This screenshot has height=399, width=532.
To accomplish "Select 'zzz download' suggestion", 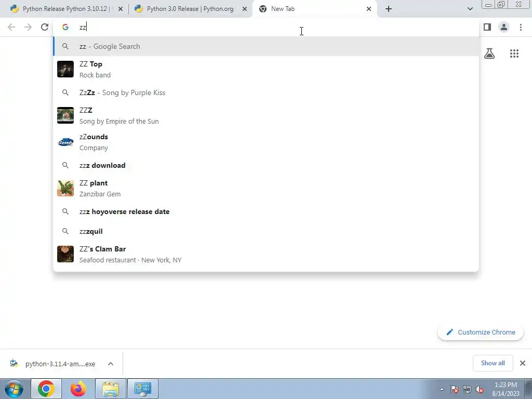I will point(266,165).
